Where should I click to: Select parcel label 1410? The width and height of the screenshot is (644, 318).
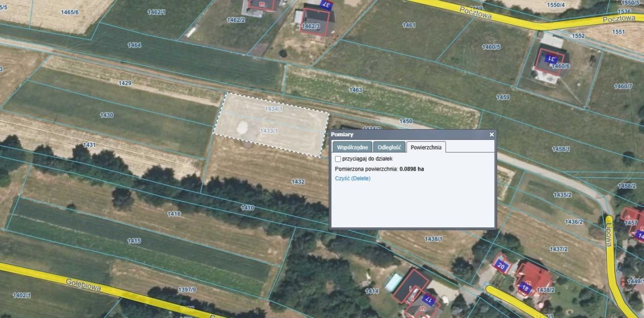[x=248, y=207]
